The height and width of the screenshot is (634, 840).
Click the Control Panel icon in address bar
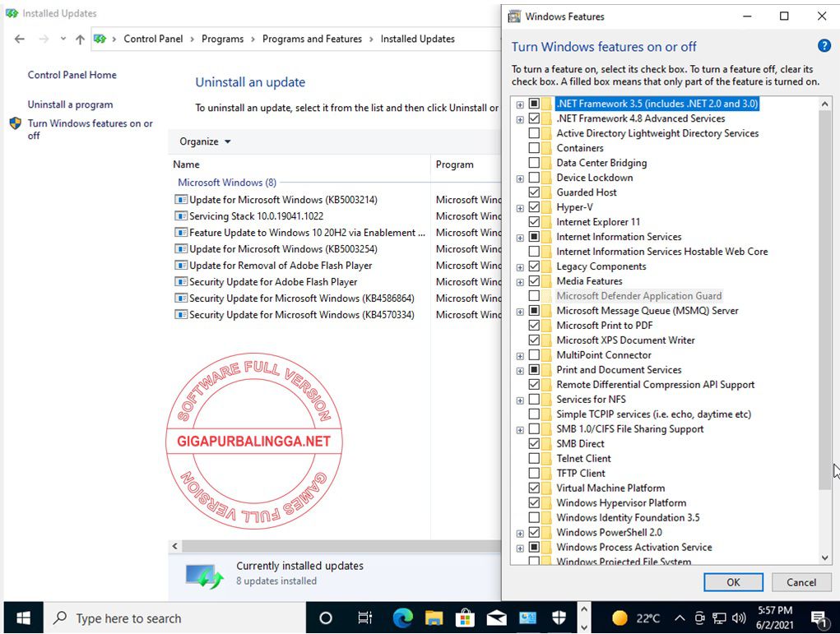click(x=100, y=39)
